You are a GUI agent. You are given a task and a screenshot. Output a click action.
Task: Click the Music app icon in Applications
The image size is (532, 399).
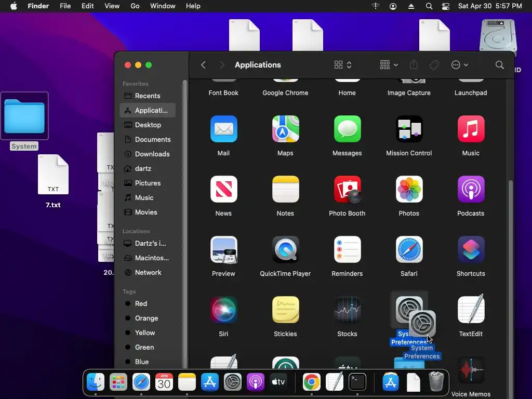[471, 129]
